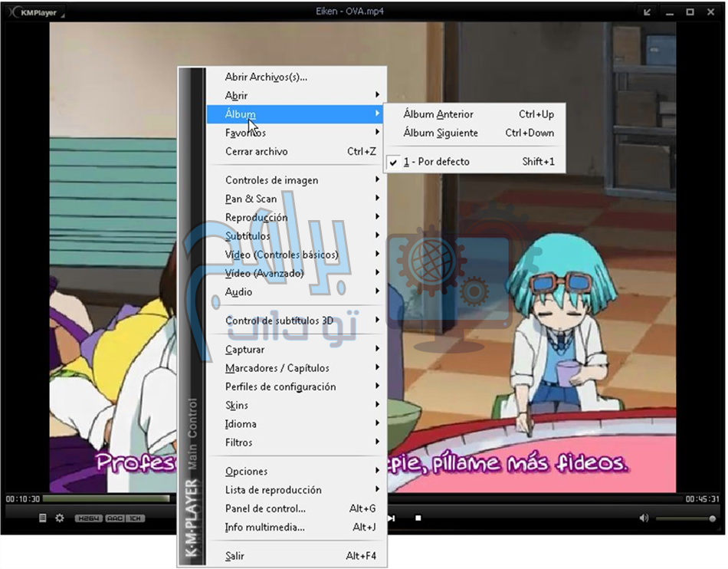Click the AAC audio codec badge

[x=115, y=519]
